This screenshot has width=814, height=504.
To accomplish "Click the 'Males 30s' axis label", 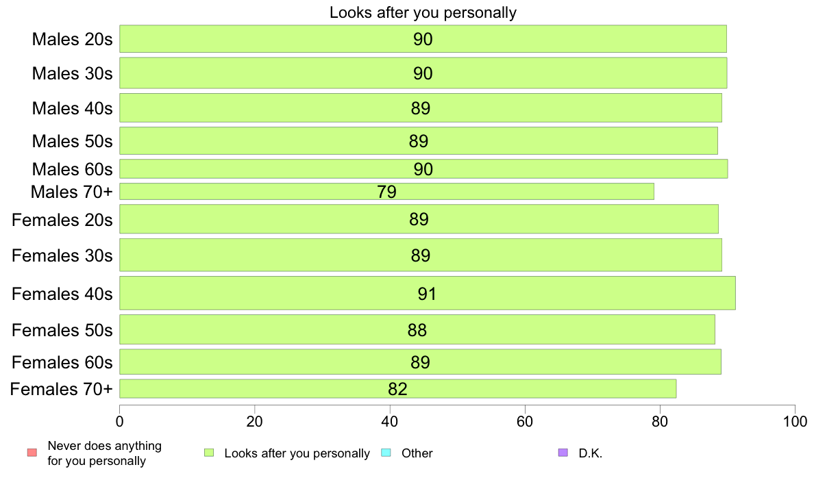I will point(72,73).
